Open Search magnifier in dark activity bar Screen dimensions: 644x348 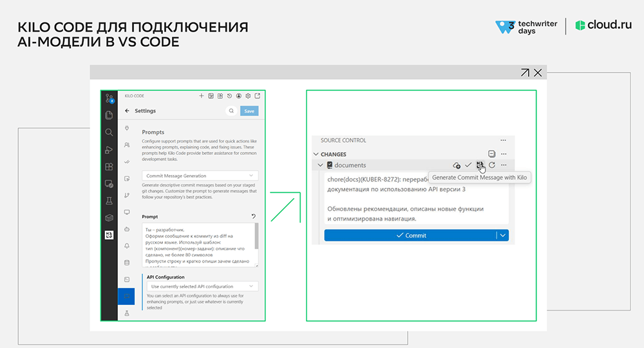tap(109, 132)
